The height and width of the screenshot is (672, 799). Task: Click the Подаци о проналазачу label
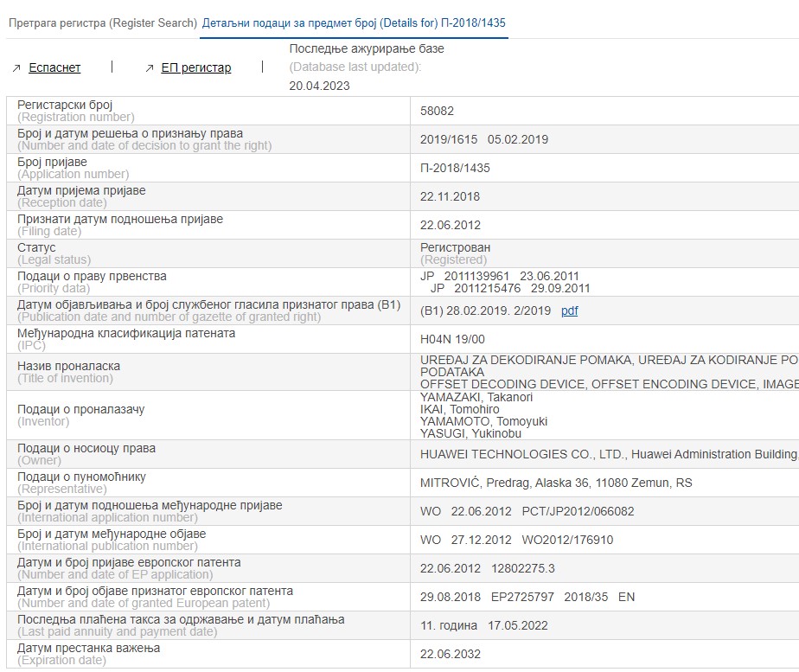(x=81, y=409)
